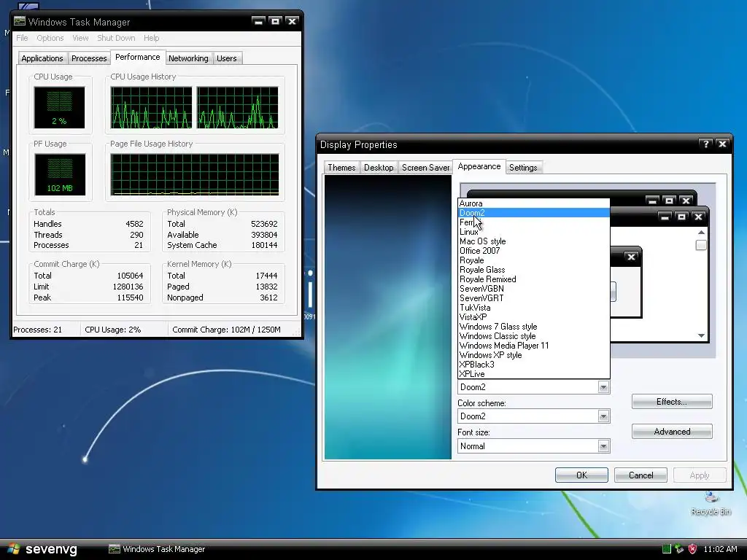The height and width of the screenshot is (560, 747).
Task: Click Cancel in Display Properties
Action: click(640, 475)
